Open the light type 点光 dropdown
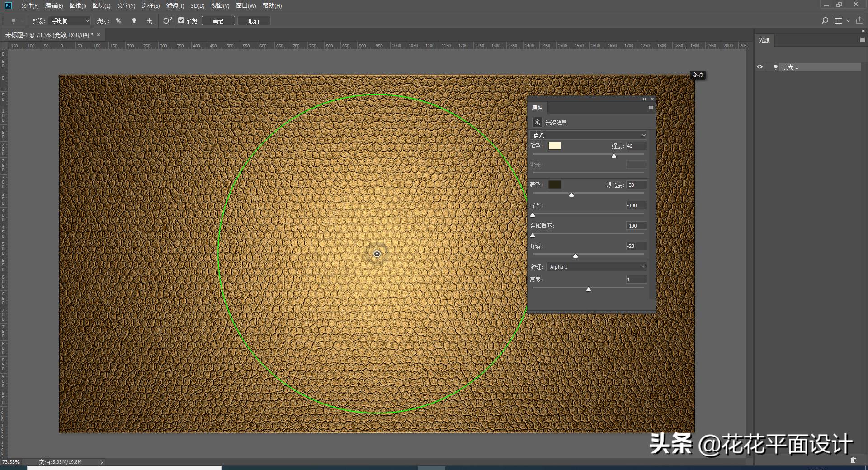The image size is (868, 470). (x=589, y=135)
